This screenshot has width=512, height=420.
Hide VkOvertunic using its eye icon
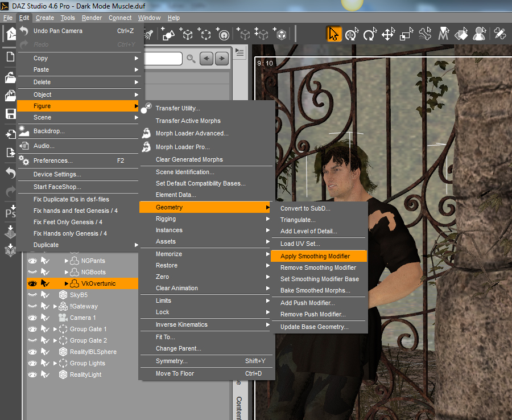32,283
